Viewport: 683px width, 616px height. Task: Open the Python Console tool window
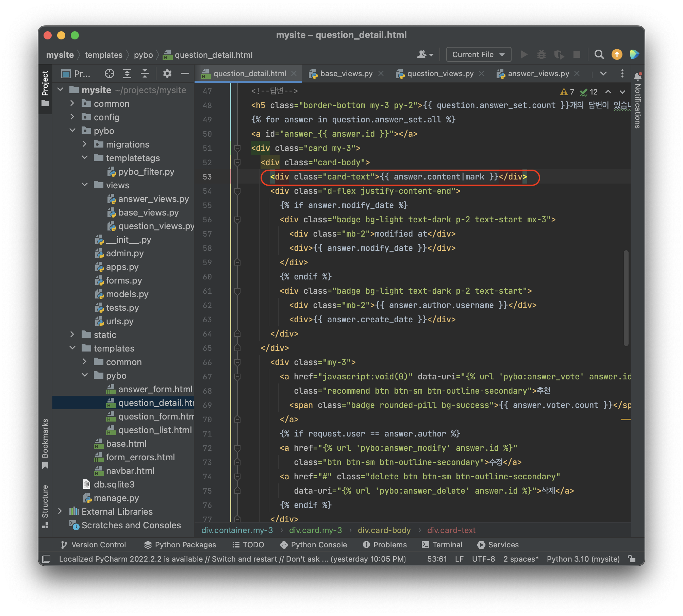(313, 545)
